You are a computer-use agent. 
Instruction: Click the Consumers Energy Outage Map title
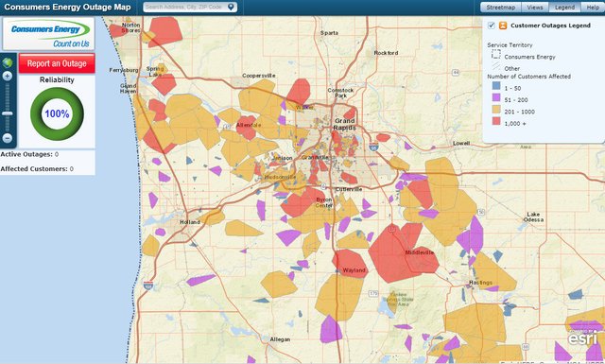pos(67,7)
